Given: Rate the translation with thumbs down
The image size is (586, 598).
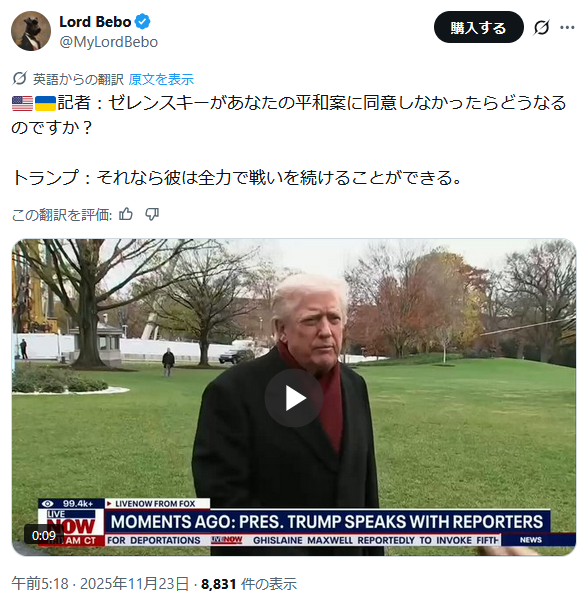Looking at the screenshot, I should pos(152,214).
